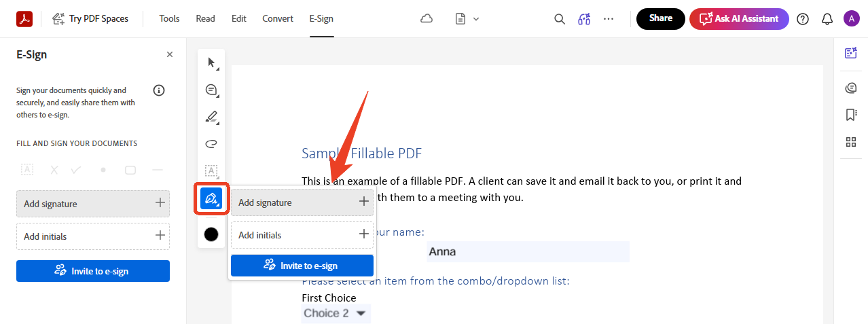
Task: Open notifications bell
Action: pos(827,18)
